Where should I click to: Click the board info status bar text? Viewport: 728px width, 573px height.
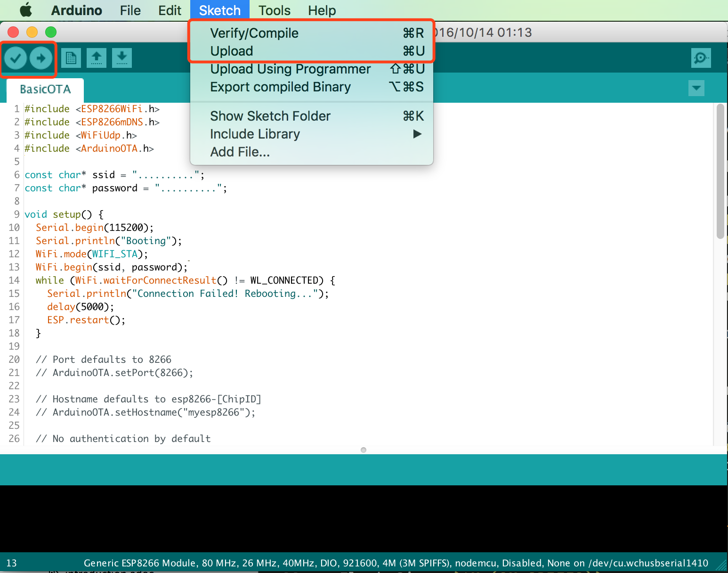[396, 563]
